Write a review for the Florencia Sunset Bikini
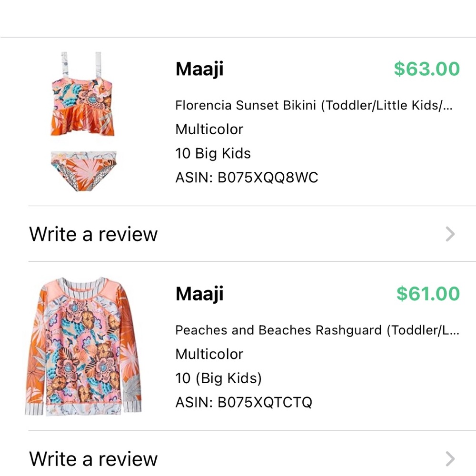Viewport: 476px width, 476px height. (x=93, y=234)
